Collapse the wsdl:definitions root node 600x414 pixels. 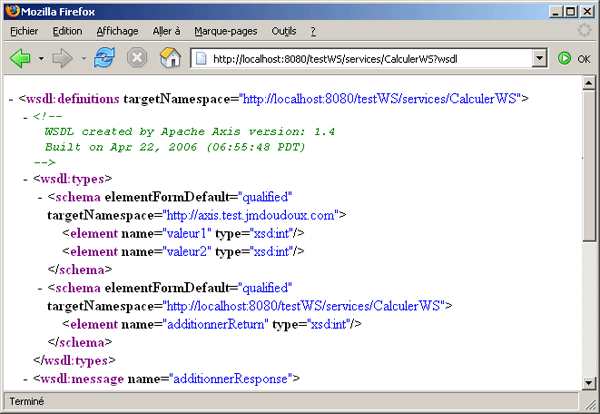10,100
